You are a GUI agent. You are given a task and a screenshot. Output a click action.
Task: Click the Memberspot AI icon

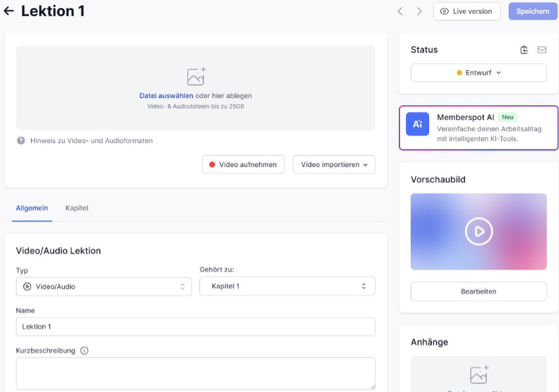[417, 124]
